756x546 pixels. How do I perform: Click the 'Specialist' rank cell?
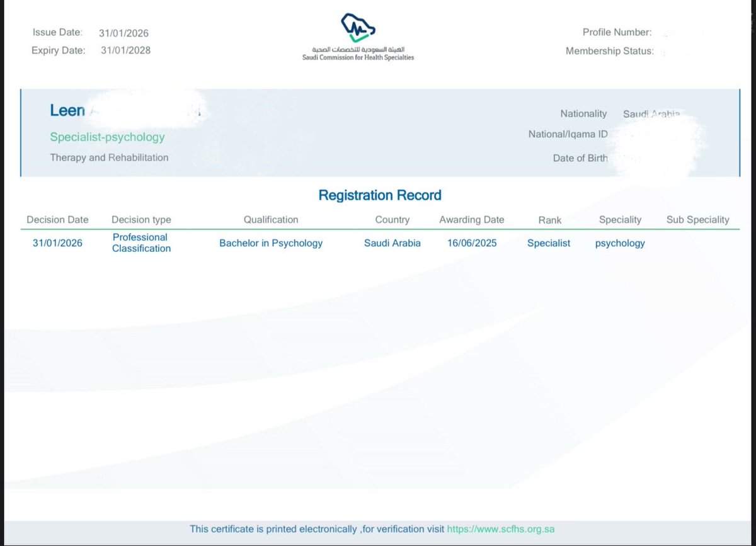(549, 243)
